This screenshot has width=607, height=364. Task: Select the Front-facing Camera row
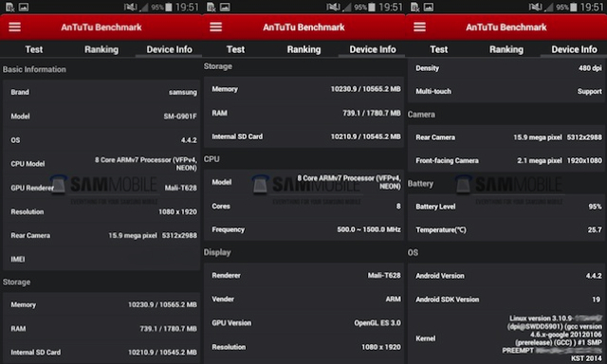coord(507,160)
